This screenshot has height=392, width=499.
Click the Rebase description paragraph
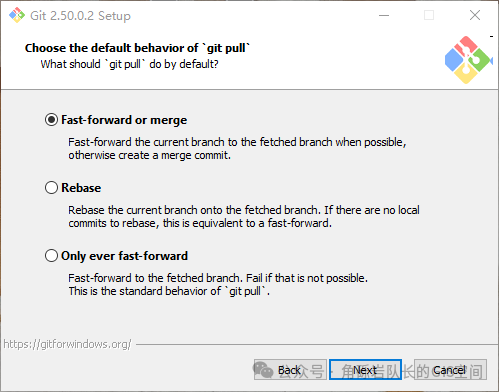(244, 217)
